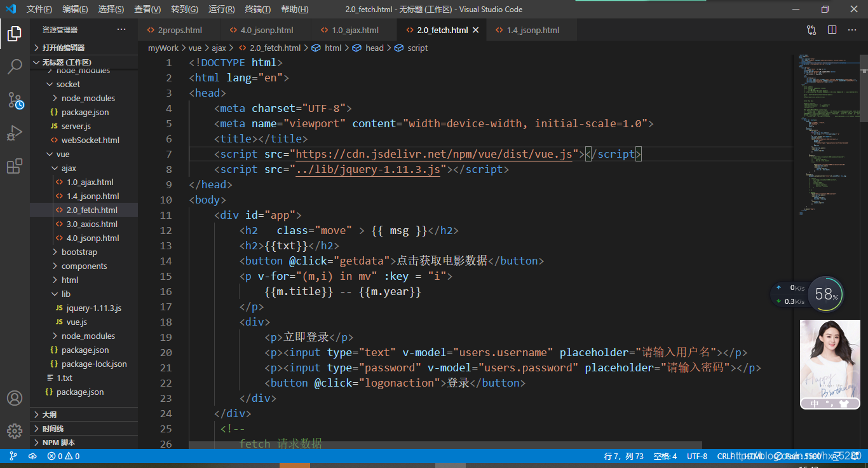The image size is (868, 468).
Task: Open the Run and Debug view
Action: tap(15, 133)
